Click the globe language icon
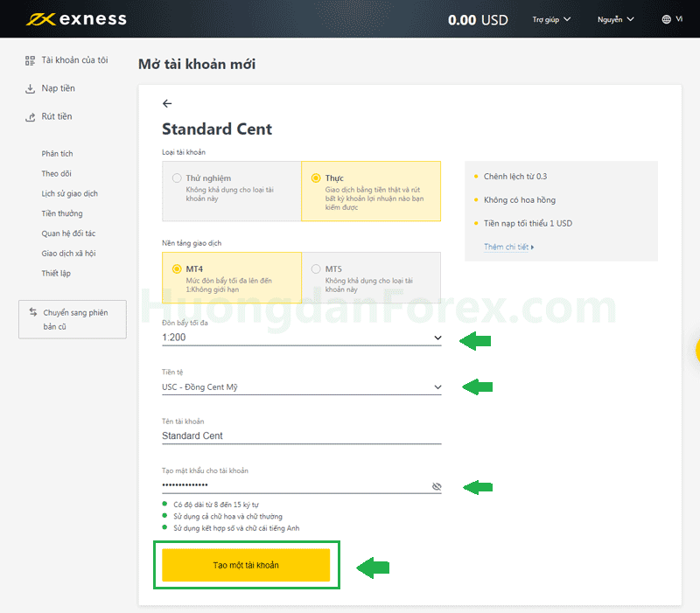 pyautogui.click(x=666, y=19)
